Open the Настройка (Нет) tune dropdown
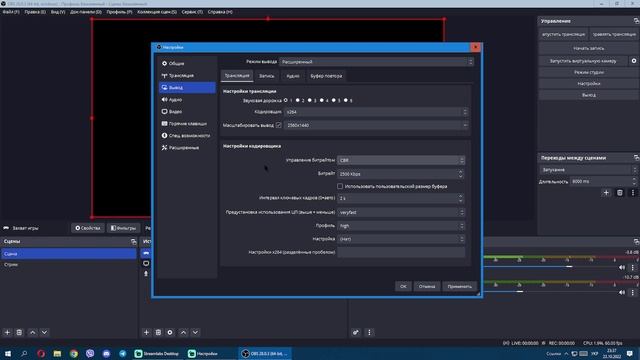This screenshot has width=640, height=360. (401, 239)
